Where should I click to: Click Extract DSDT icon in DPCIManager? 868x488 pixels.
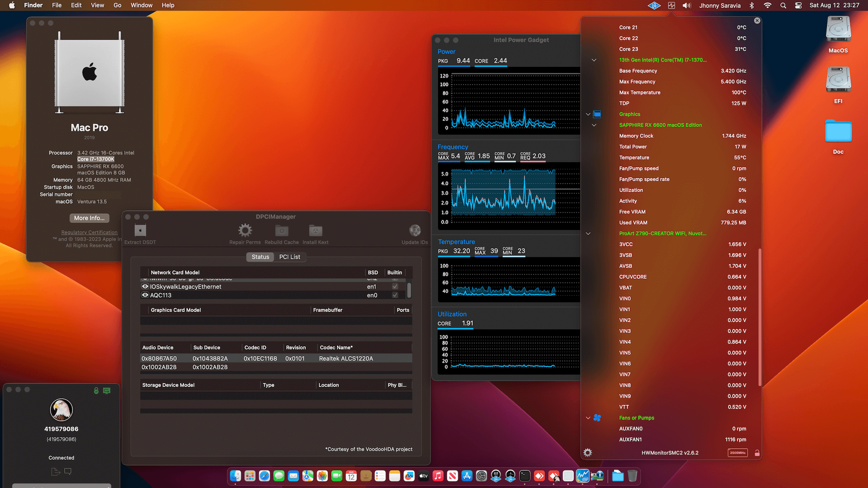point(140,230)
